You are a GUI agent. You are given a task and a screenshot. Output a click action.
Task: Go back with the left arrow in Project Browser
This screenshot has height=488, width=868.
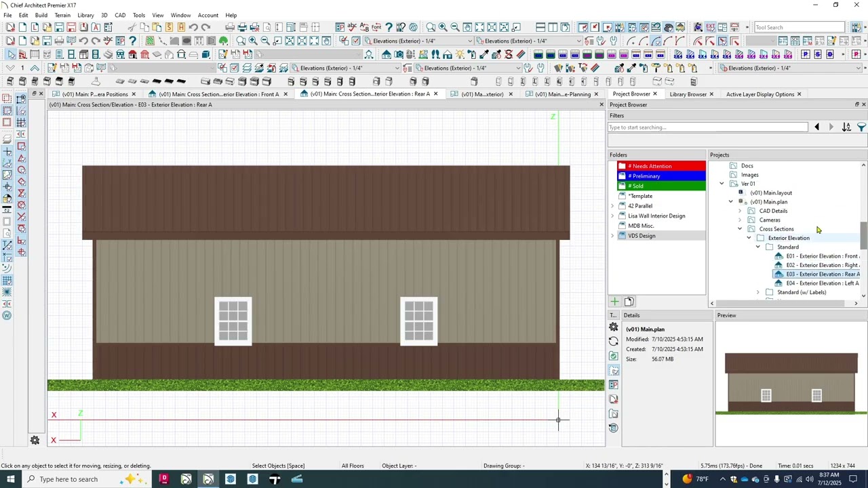coord(816,127)
